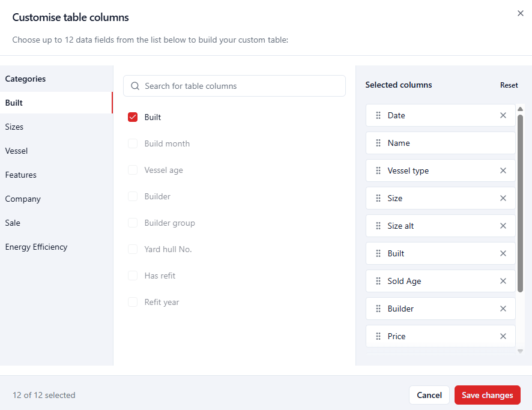Viewport: 532px width, 410px height.
Task: Show the Features category
Action: (x=56, y=175)
